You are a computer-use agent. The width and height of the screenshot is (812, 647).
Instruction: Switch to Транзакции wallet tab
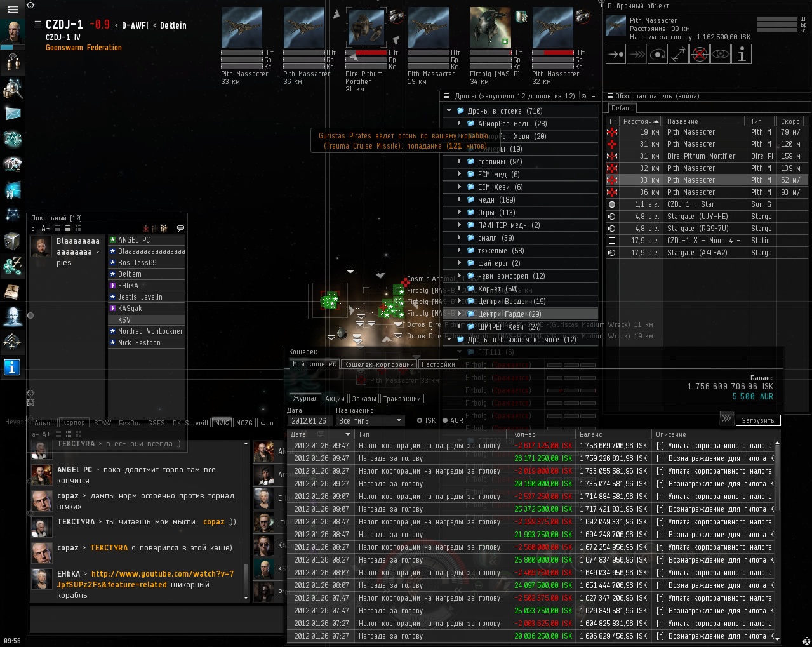tap(402, 399)
